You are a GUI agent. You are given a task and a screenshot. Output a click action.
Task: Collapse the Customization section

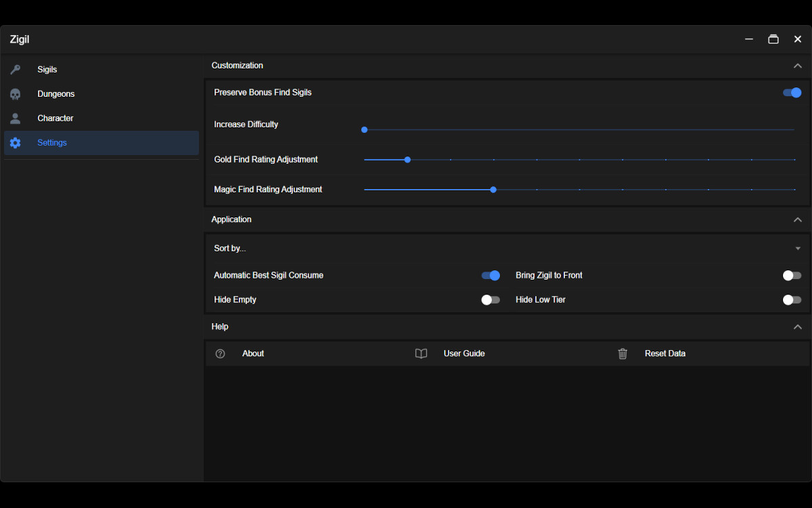[797, 66]
